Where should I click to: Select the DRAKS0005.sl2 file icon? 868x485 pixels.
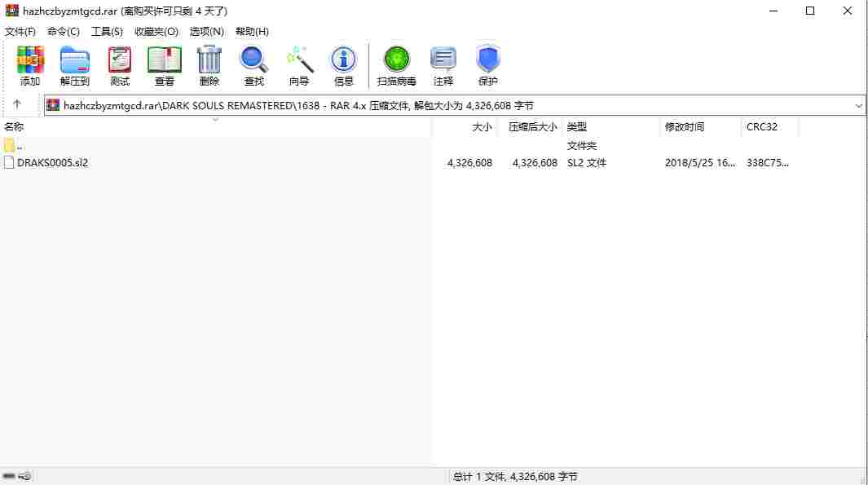[9, 162]
